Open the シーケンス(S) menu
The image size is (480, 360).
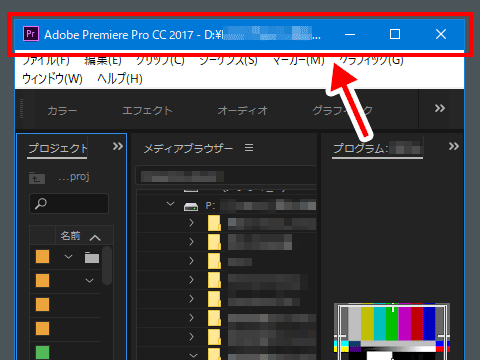click(x=228, y=61)
